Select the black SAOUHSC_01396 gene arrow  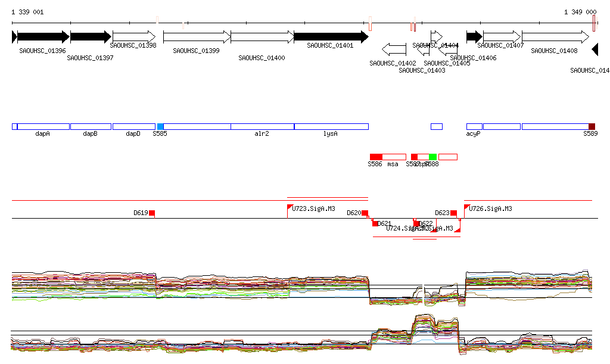(43, 37)
